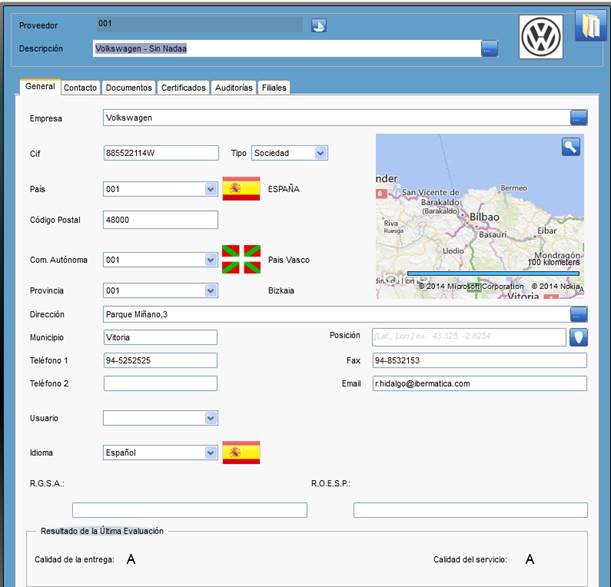611x587 pixels.
Task: Click the Spain flag next to País
Action: tap(241, 189)
